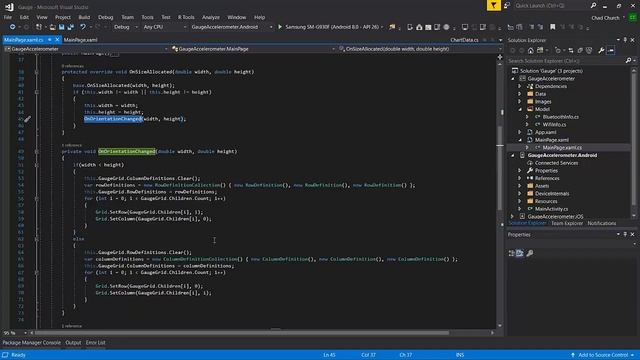Viewport: 640px width, 360px height.
Task: Collapse the Model folder in Solution Explorer
Action: pyautogui.click(x=520, y=109)
